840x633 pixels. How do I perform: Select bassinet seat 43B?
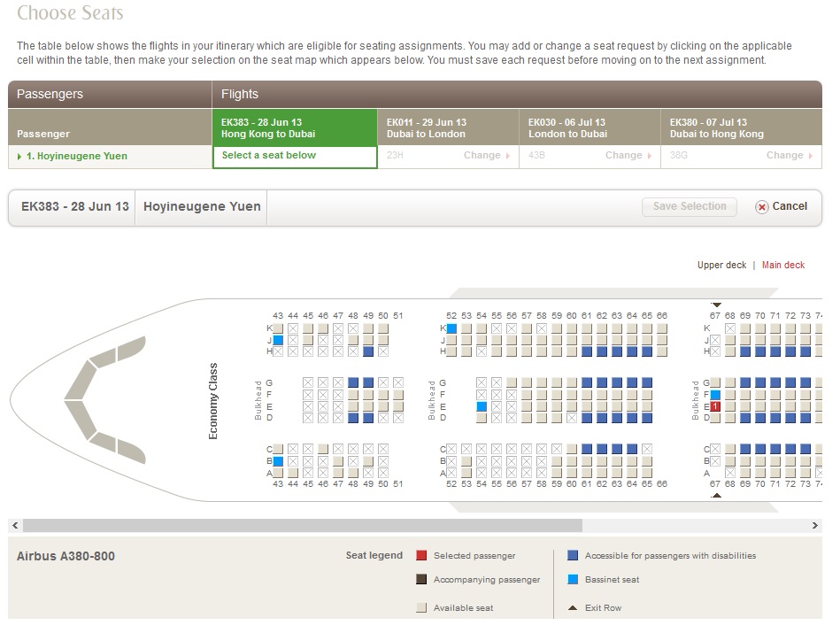coord(278,461)
